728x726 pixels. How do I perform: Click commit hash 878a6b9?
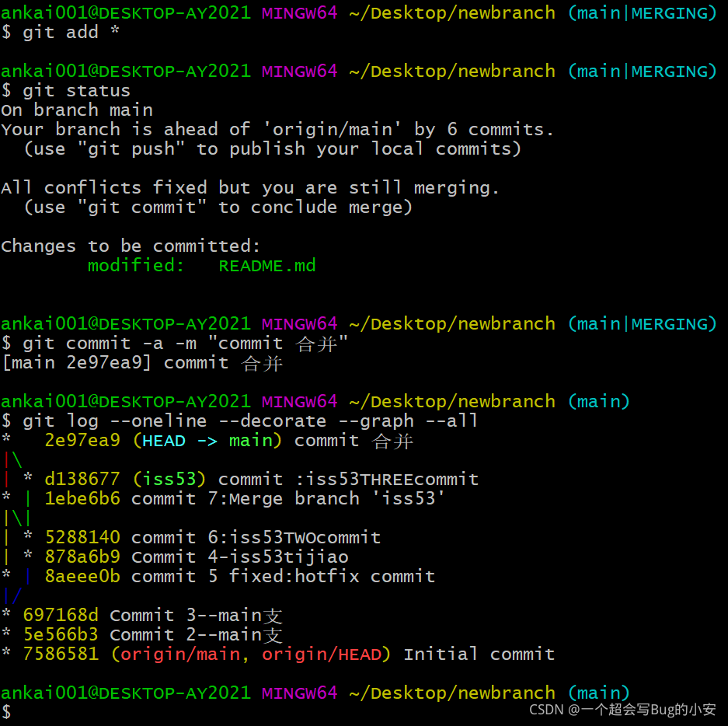[x=82, y=557]
